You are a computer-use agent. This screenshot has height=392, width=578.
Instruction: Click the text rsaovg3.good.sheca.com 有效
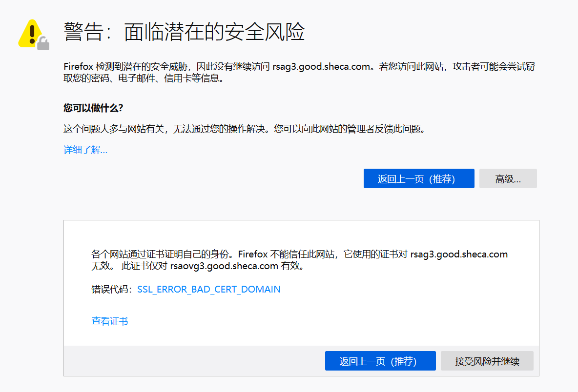(x=237, y=266)
